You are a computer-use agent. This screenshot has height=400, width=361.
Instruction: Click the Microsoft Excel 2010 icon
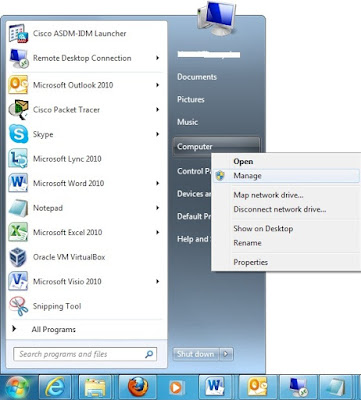[18, 232]
